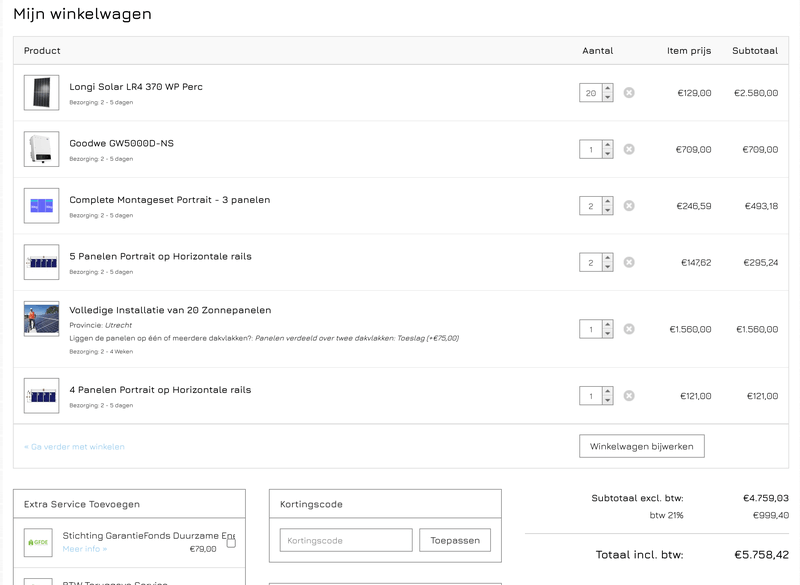Remove 5 Panelen Portrait item
Screen dimensions: 800x585
[629, 262]
